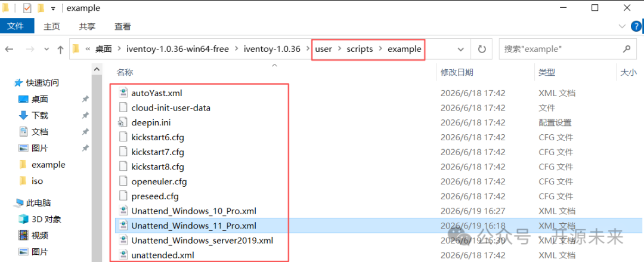Select the Unattend_Windows_server2019.xml file icon
The height and width of the screenshot is (262, 644).
(x=123, y=240)
